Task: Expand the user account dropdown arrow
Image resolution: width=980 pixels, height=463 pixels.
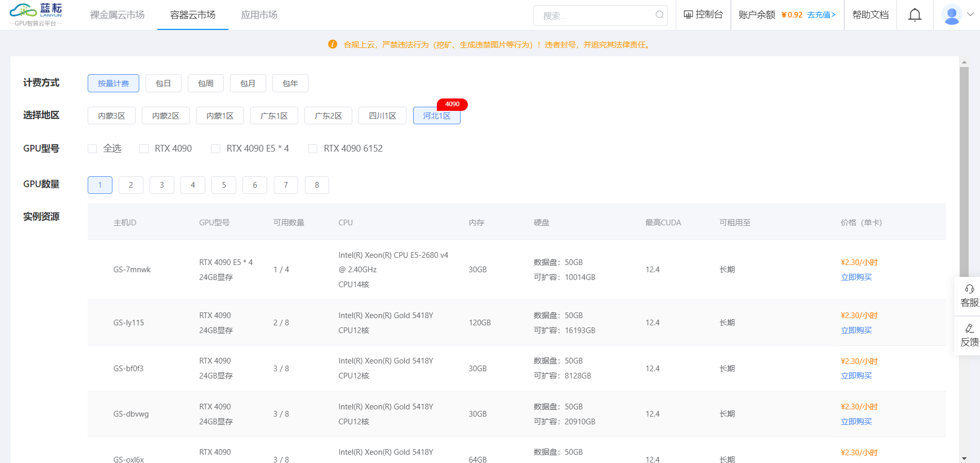Action: click(x=970, y=14)
